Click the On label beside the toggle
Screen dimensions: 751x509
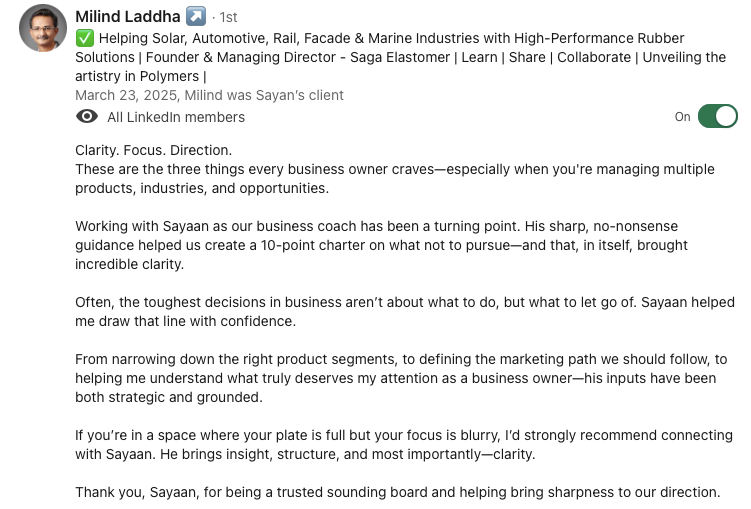682,117
